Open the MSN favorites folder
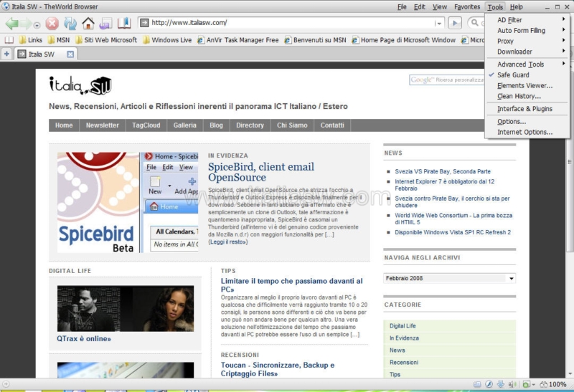Viewport: 574px width, 392px height. click(59, 40)
